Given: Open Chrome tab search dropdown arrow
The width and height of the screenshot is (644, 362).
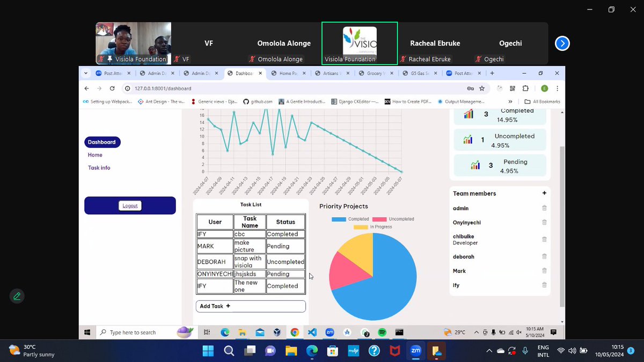Looking at the screenshot, I should [86, 73].
